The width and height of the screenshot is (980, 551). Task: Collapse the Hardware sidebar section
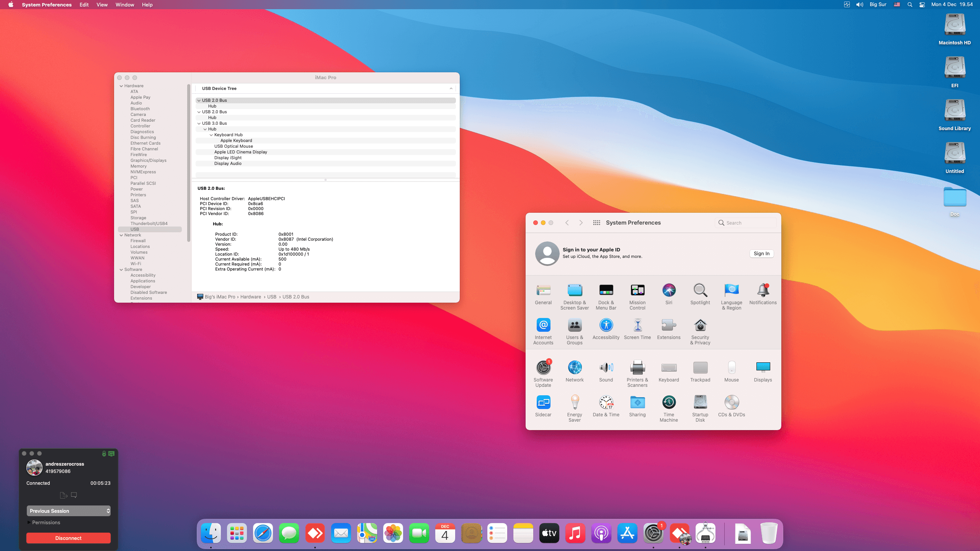pos(121,86)
